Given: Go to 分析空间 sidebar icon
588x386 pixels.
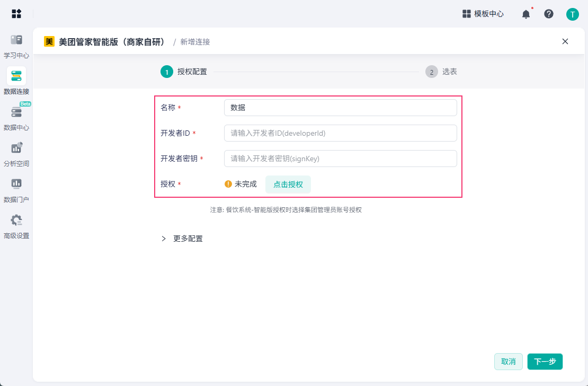Looking at the screenshot, I should [16, 148].
